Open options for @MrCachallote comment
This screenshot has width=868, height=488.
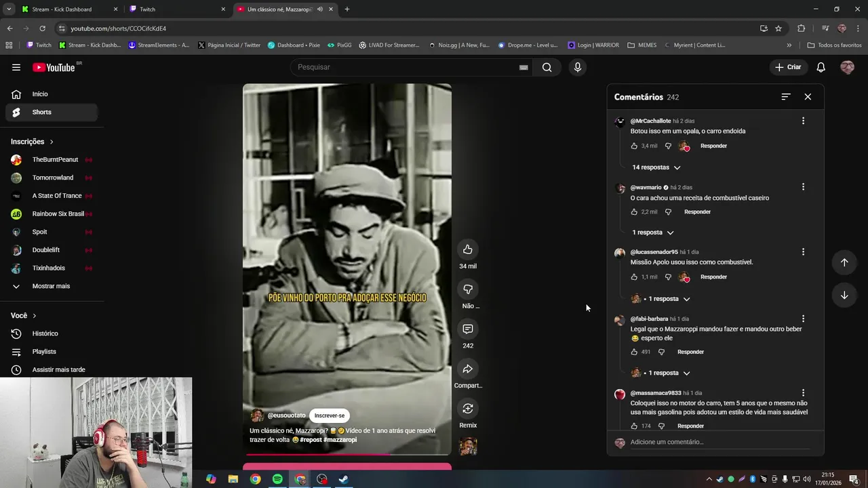[x=803, y=121]
